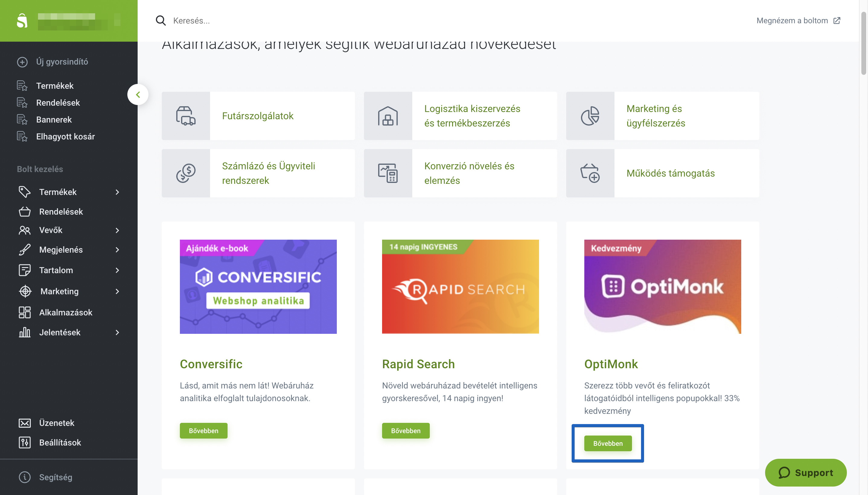Image resolution: width=868 pixels, height=495 pixels.
Task: Open Bannerek from the sidebar shortcuts
Action: coord(54,120)
